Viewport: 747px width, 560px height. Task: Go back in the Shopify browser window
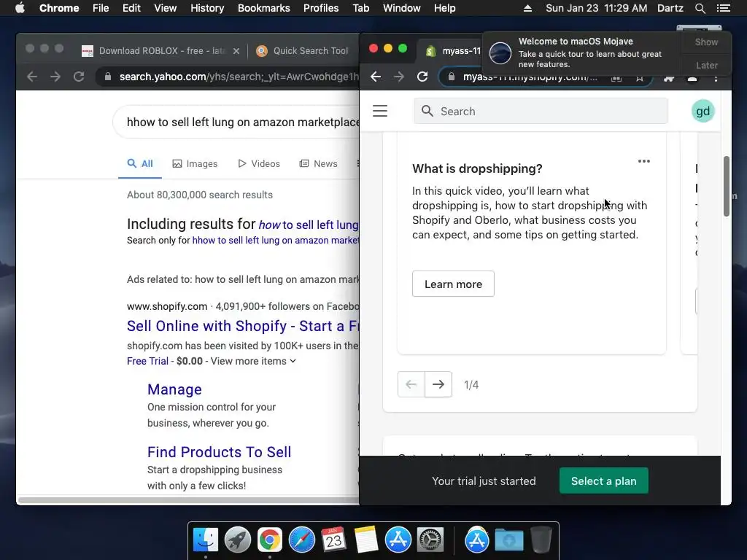click(376, 77)
